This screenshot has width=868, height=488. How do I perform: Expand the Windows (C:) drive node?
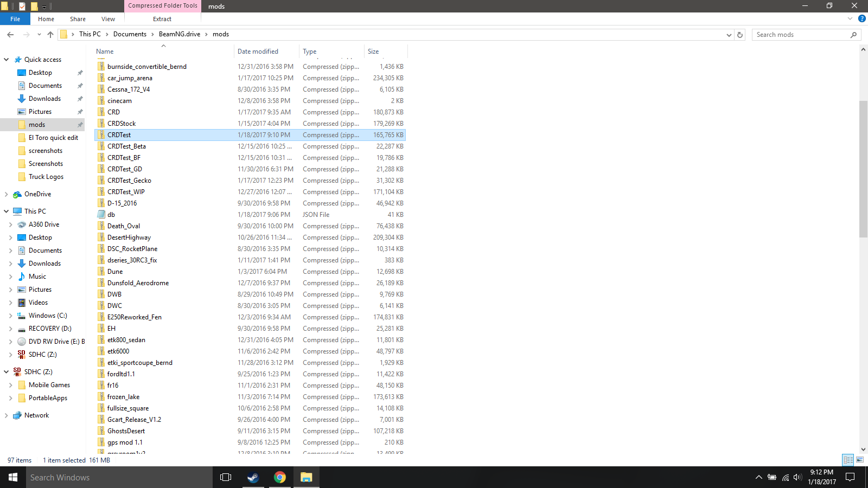point(11,316)
